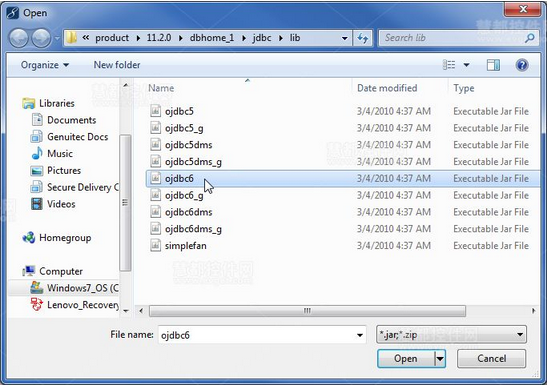The width and height of the screenshot is (548, 385).
Task: Click the Computer icon in sidebar
Action: [29, 271]
